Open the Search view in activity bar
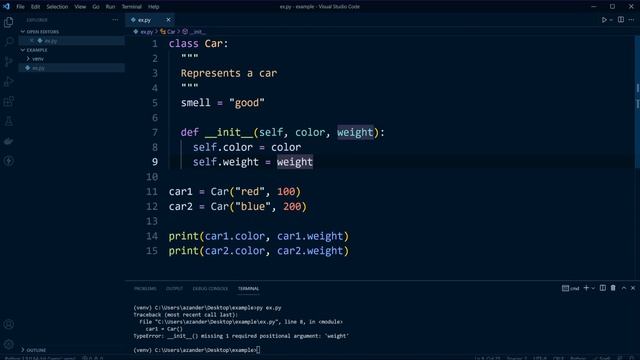Viewport: 640px width, 360px height. 9,42
